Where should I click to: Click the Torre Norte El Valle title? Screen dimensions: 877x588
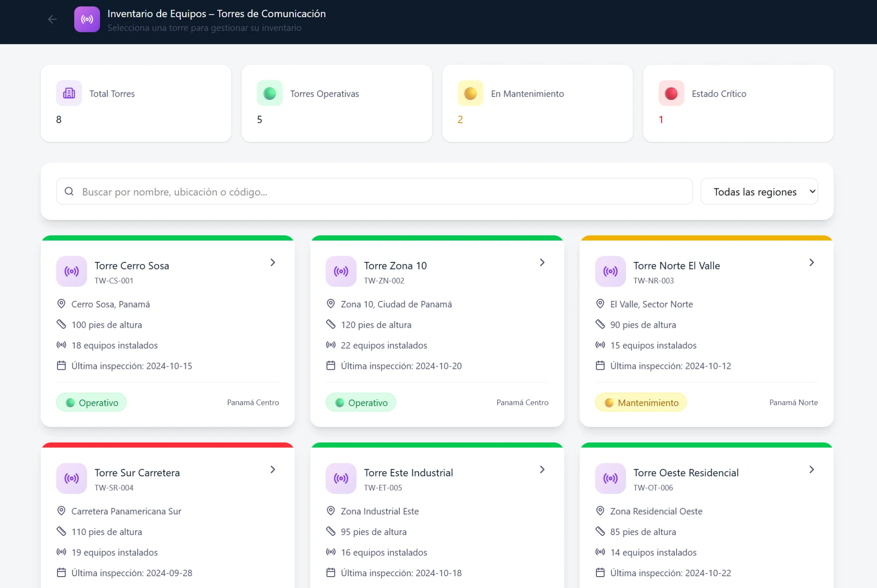coord(676,266)
